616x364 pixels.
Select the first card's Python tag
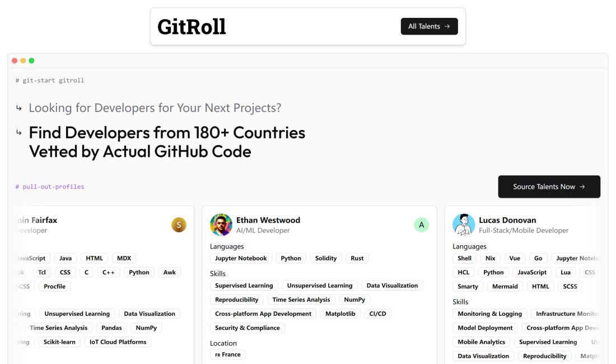coord(139,273)
